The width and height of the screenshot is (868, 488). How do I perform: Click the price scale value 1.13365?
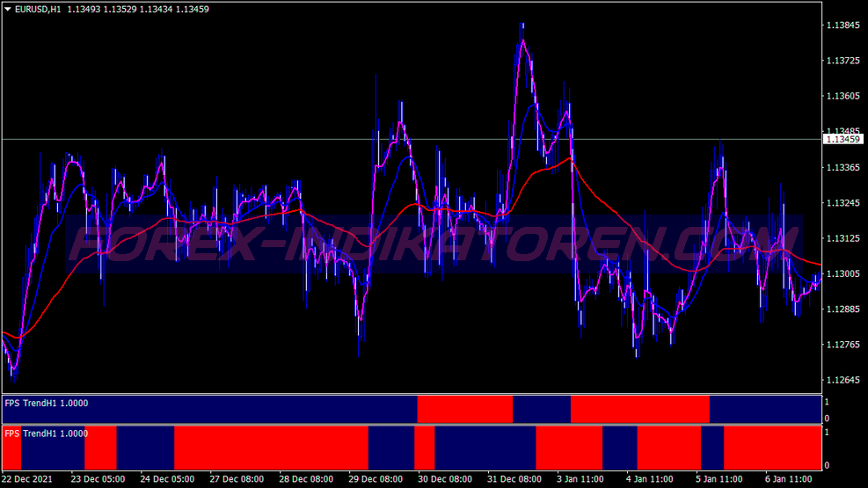(x=843, y=167)
